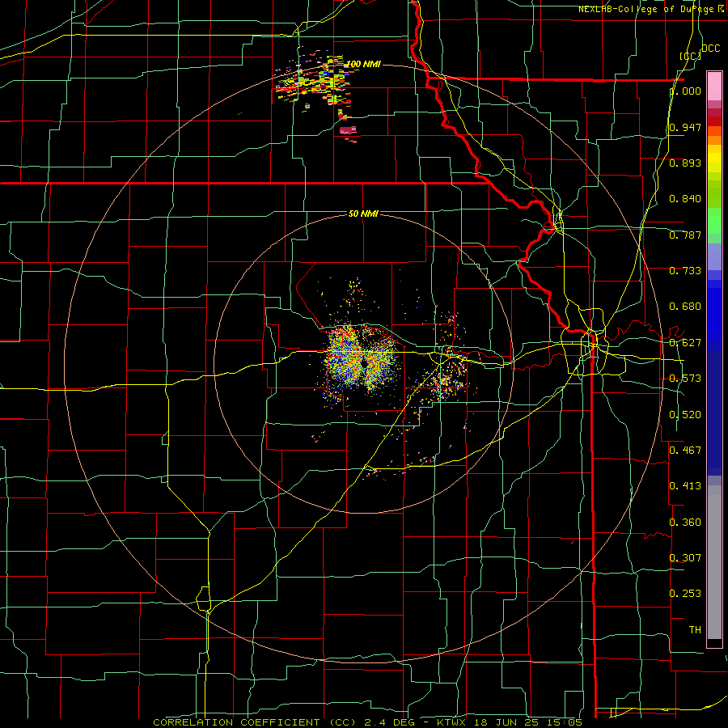This screenshot has width=728, height=728.
Task: Click the NEXLAB-College of DuPage credit text
Action: pos(647,9)
